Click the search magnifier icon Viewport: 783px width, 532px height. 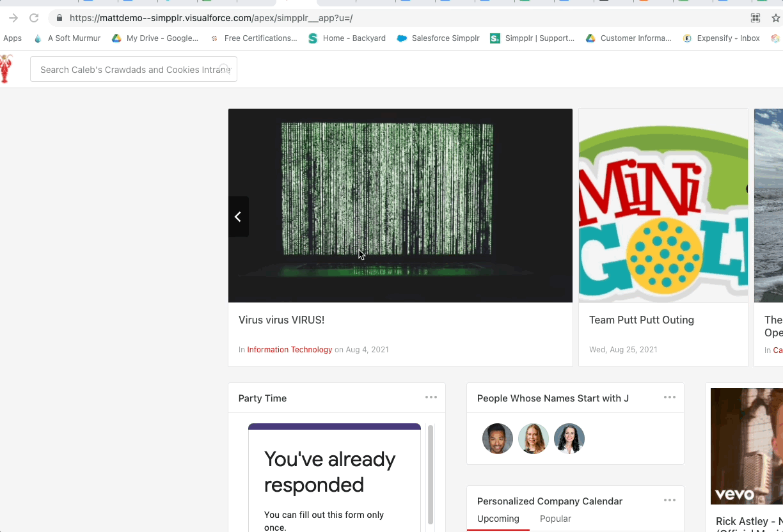[225, 69]
